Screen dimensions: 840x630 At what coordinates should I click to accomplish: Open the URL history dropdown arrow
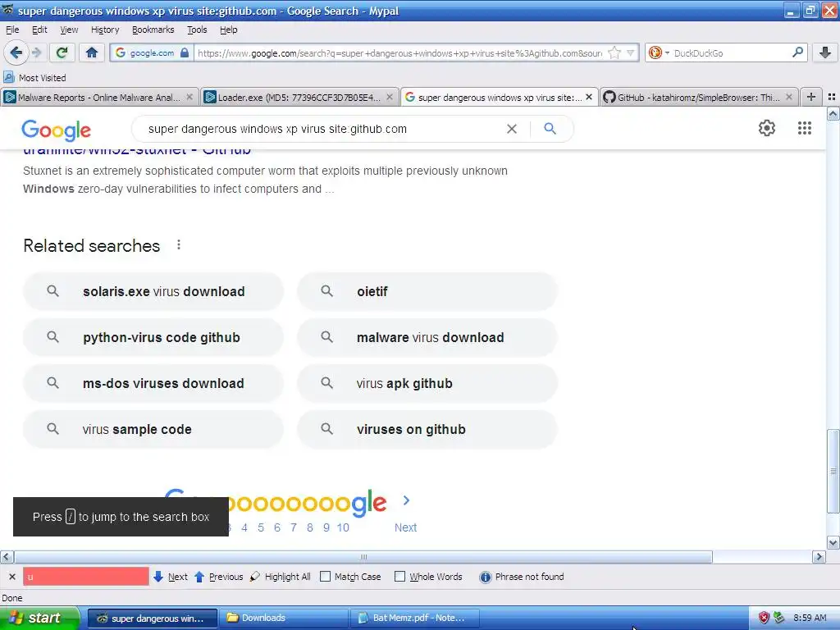click(631, 52)
